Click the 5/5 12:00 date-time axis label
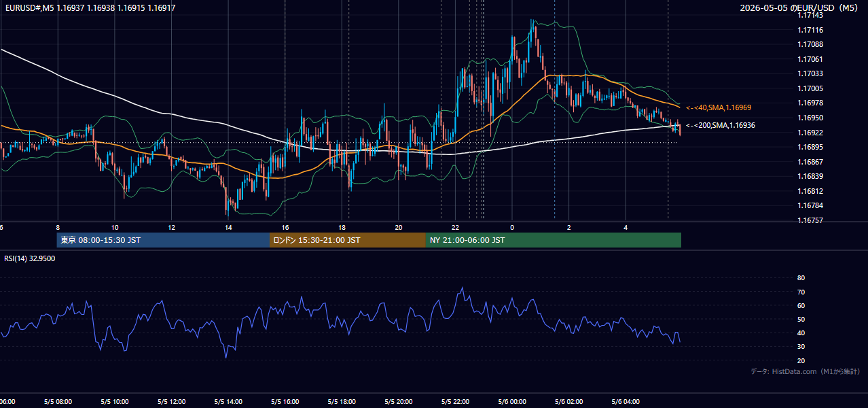 pyautogui.click(x=172, y=402)
